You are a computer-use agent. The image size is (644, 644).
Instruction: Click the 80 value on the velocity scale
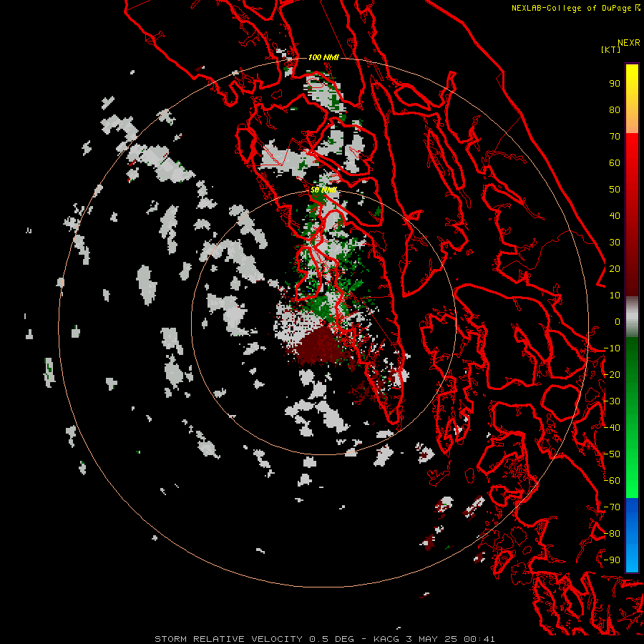pyautogui.click(x=615, y=109)
